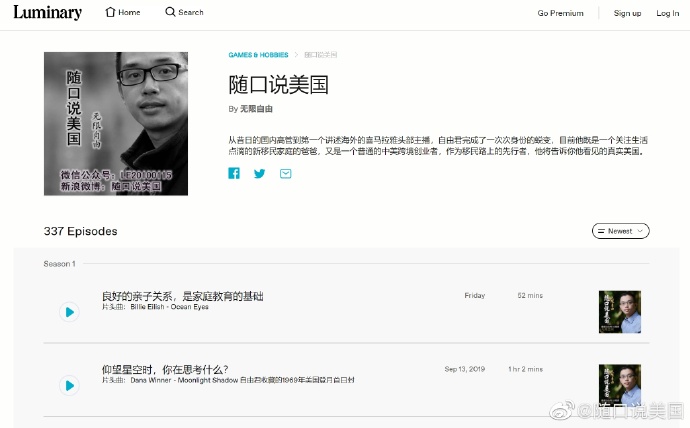Share the podcast by email icon
This screenshot has height=428, width=690.
coord(286,173)
